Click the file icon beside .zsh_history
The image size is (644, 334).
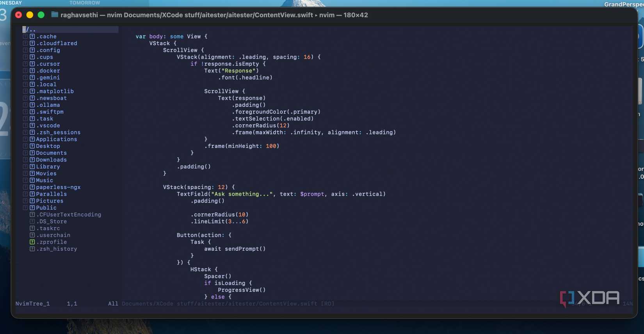coord(32,249)
